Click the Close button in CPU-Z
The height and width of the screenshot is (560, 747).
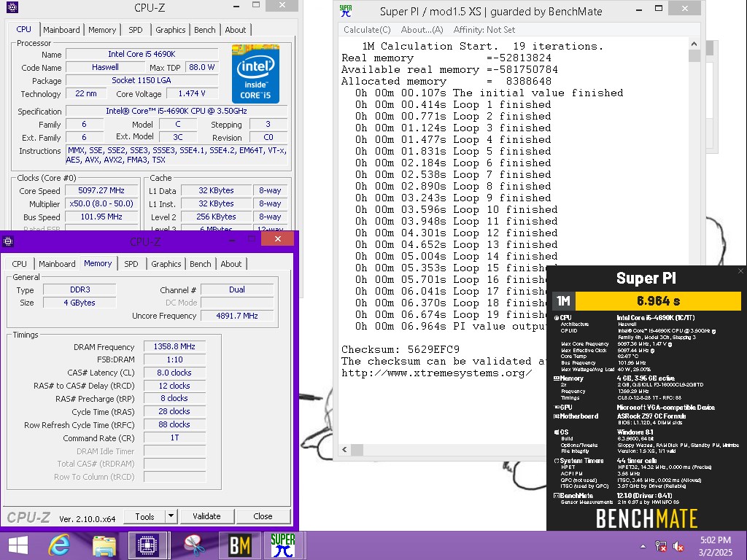pos(263,517)
